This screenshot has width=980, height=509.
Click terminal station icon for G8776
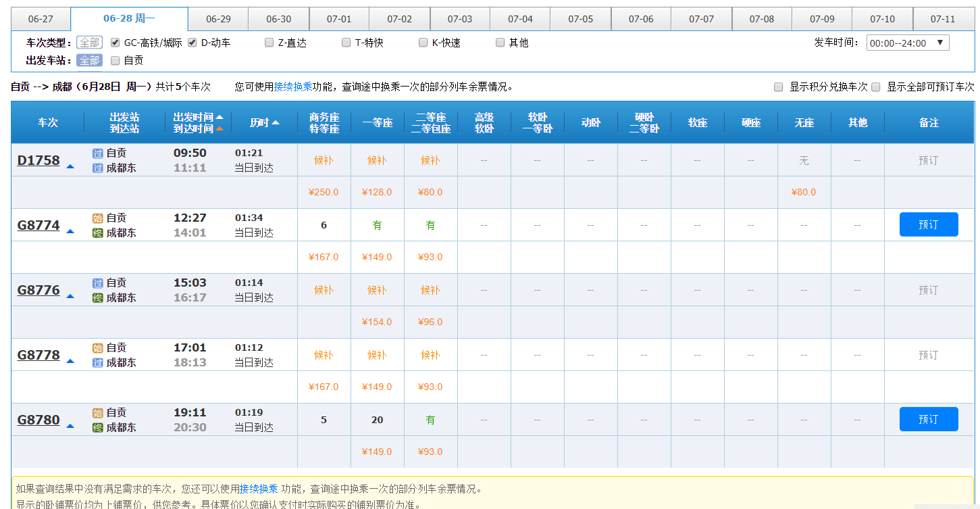pos(98,298)
